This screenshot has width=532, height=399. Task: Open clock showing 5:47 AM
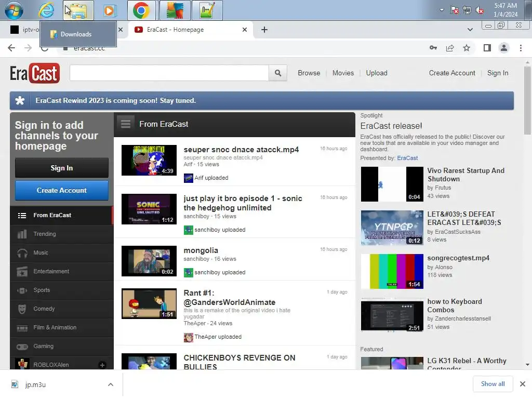tap(506, 10)
